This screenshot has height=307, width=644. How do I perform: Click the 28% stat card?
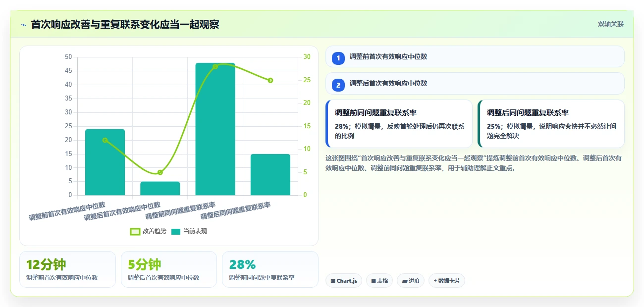click(270, 269)
